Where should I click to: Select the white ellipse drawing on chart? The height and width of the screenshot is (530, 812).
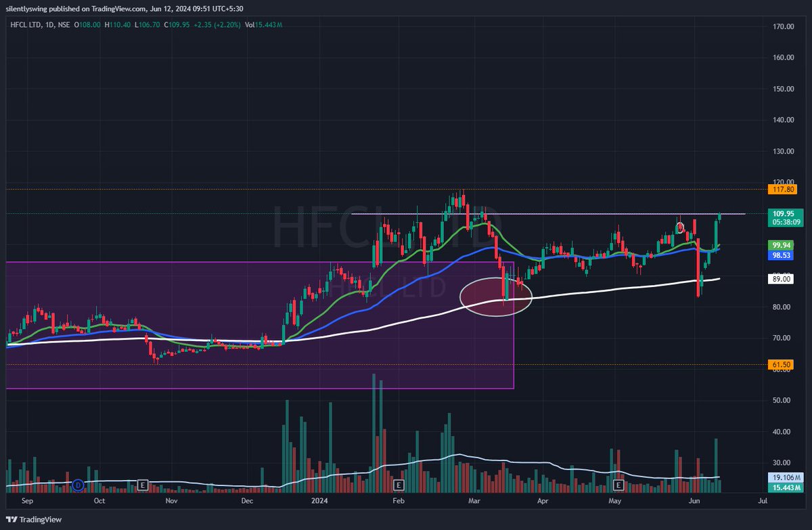pos(496,296)
